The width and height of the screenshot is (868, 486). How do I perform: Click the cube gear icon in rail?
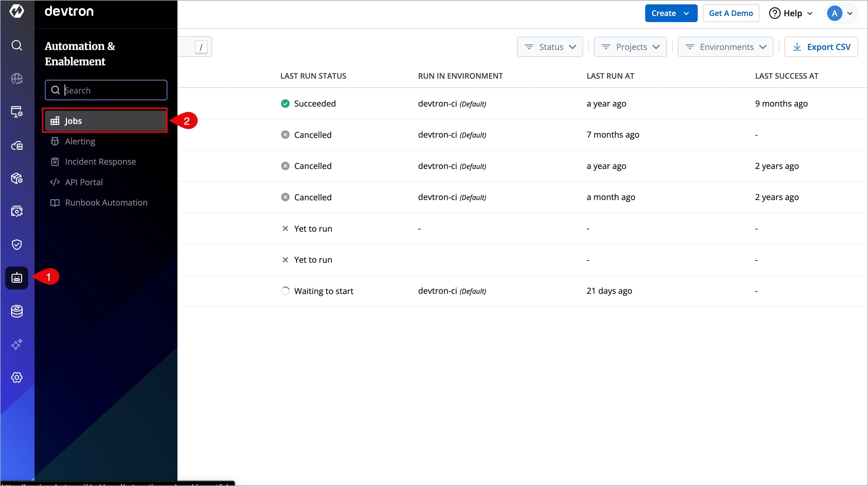[x=17, y=178]
